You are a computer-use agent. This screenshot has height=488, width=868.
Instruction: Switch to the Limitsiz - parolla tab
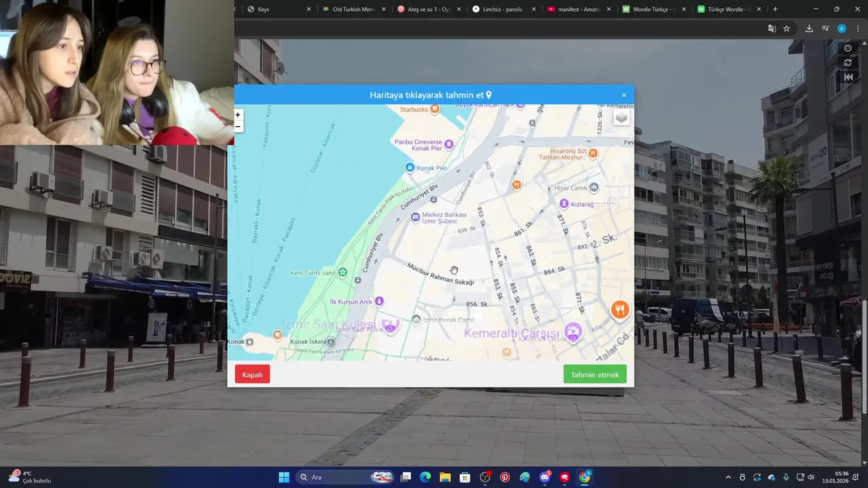pos(503,9)
